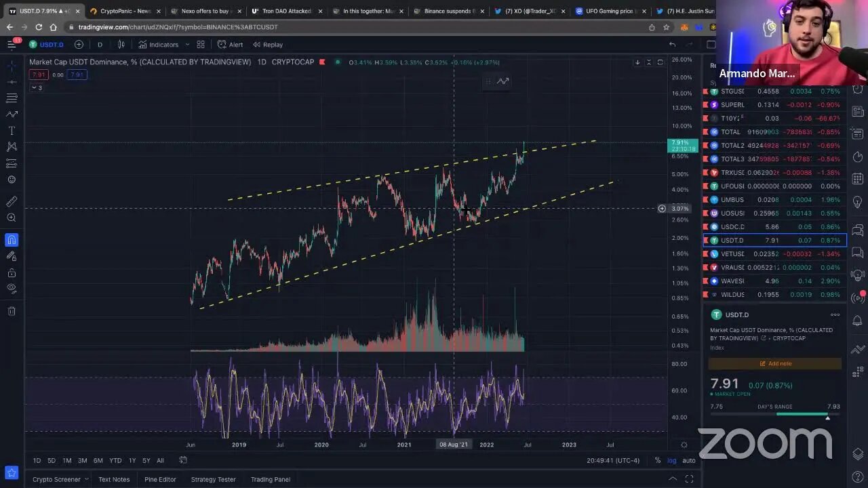Open the emoji icons tool
The height and width of the screenshot is (488, 868).
tap(12, 180)
